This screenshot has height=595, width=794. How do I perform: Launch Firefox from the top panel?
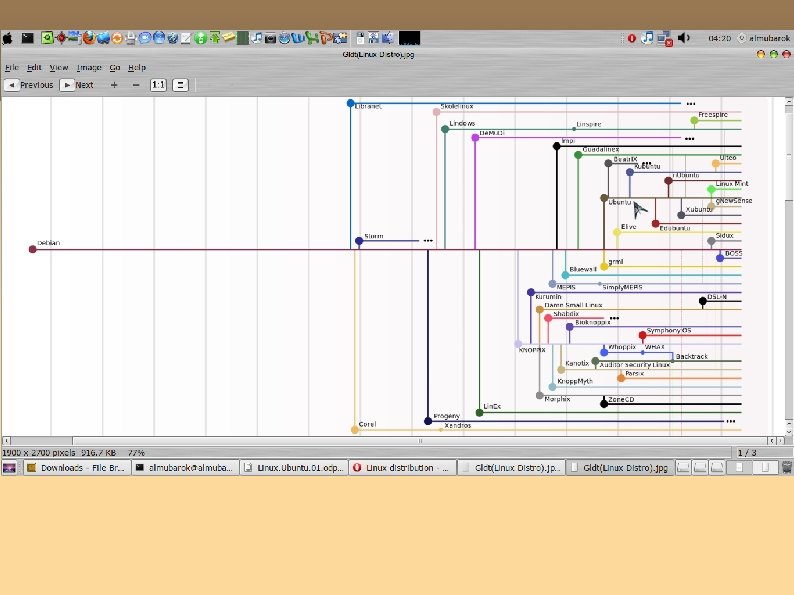pos(89,38)
